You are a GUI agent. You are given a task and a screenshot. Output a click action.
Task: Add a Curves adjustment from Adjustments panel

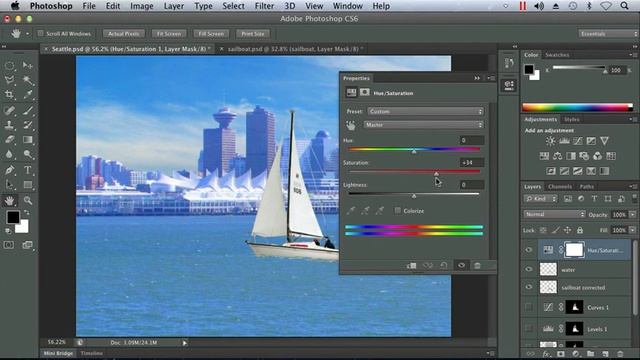tap(578, 141)
